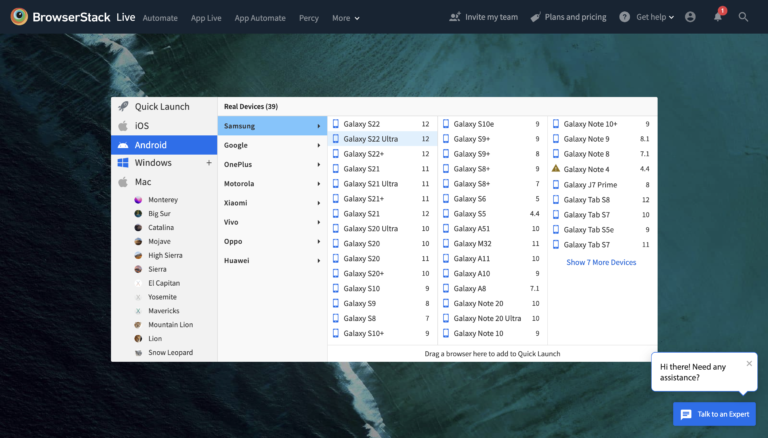Launch Galaxy J7 Prime device
This screenshot has height=438, width=768.
click(602, 185)
